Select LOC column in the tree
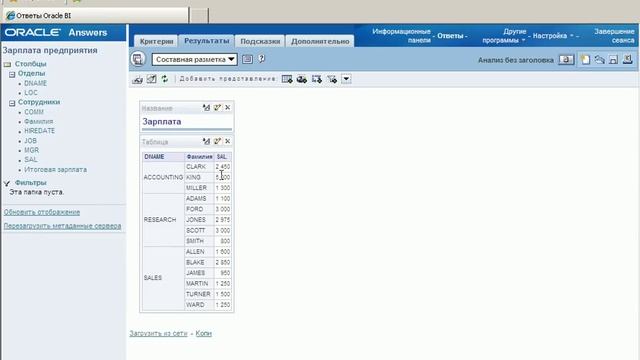The image size is (640, 360). point(31,93)
